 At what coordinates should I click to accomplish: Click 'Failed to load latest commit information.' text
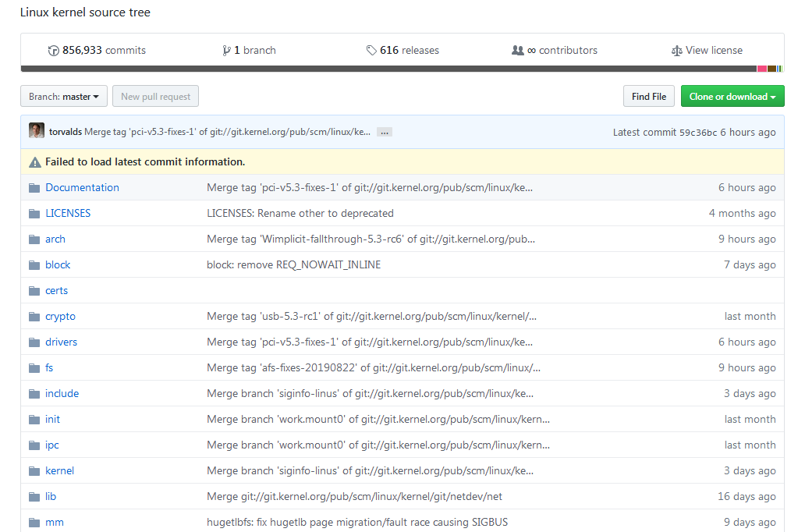pyautogui.click(x=145, y=162)
